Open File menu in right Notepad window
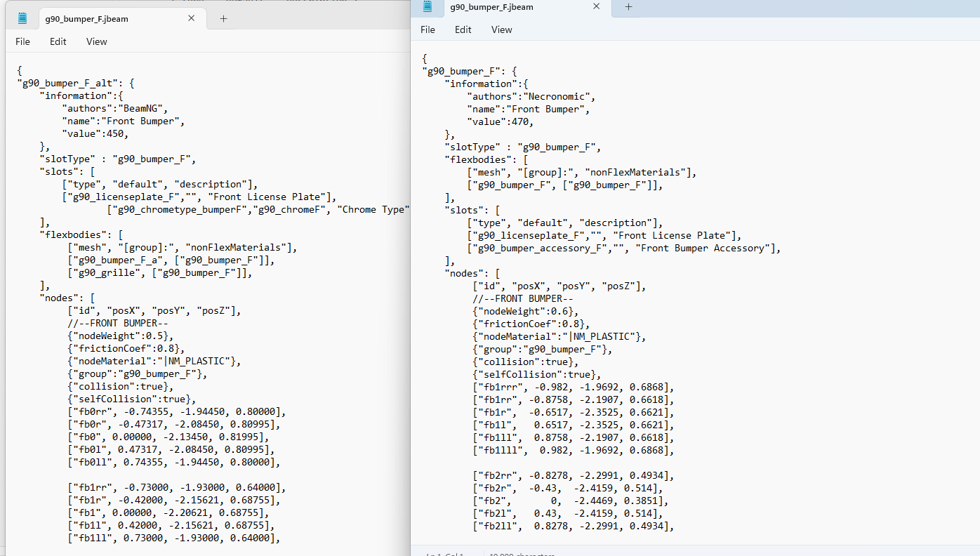This screenshot has width=980, height=556. pyautogui.click(x=428, y=29)
